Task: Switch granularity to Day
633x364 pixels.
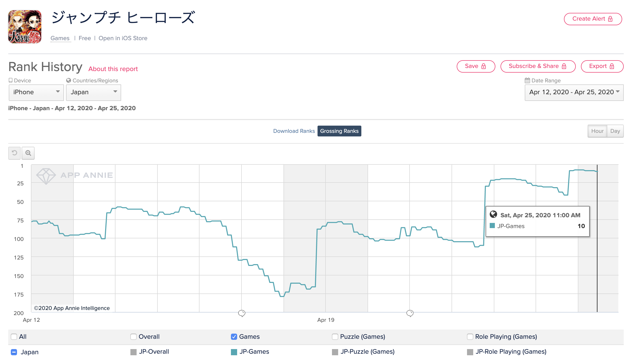Action: click(615, 131)
